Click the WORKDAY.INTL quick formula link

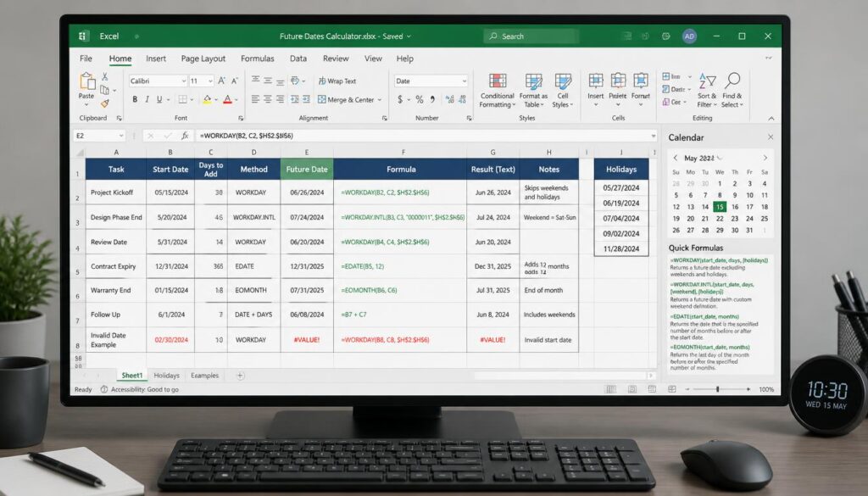[x=712, y=288]
